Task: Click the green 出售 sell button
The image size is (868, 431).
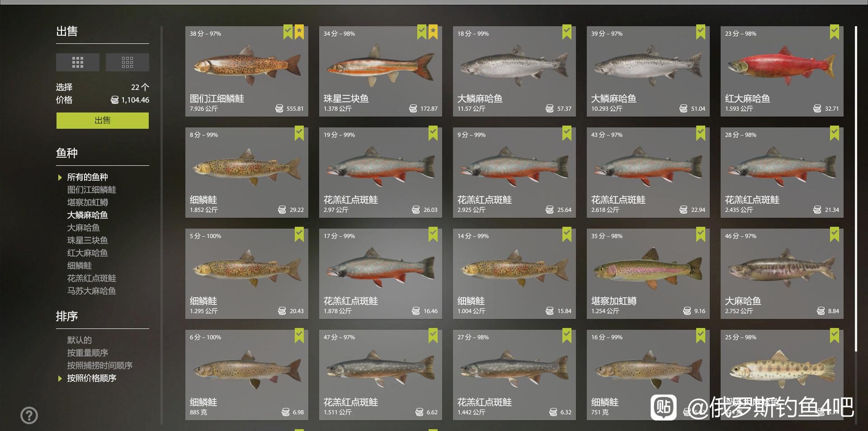Action: (103, 121)
